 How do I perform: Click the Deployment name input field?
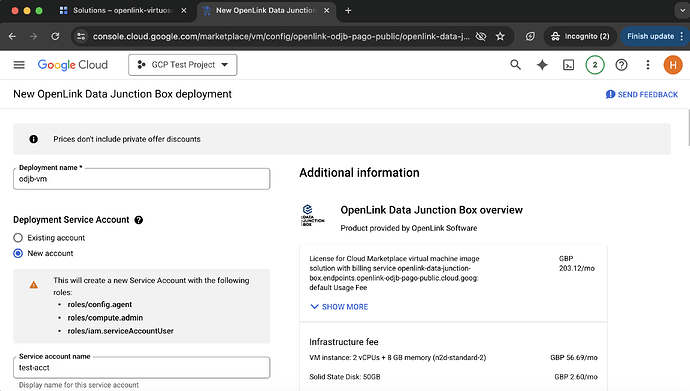tap(142, 179)
